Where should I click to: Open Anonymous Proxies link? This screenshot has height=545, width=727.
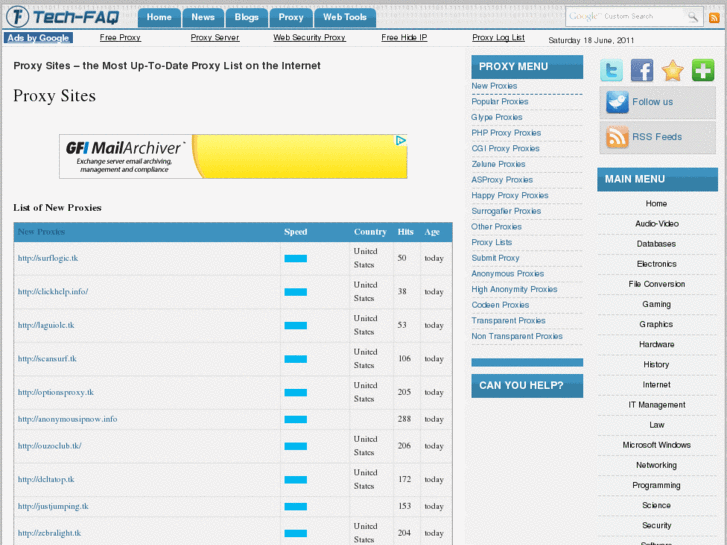(508, 274)
